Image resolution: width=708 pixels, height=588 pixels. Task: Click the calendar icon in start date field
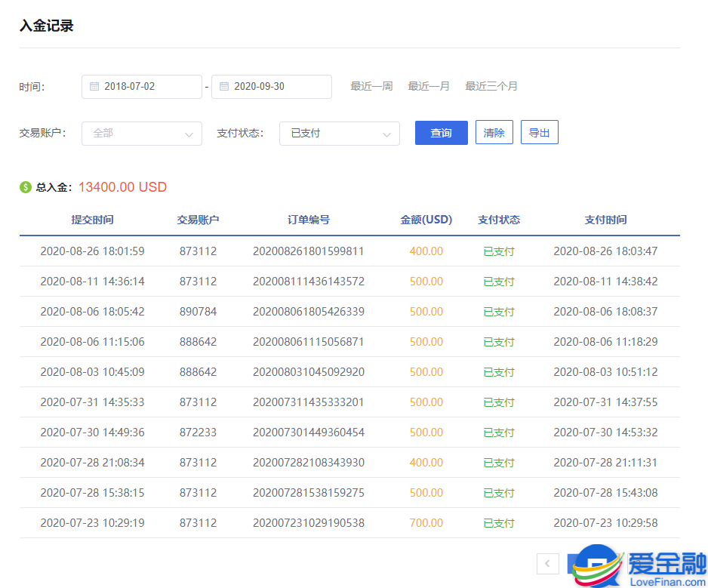coord(94,86)
